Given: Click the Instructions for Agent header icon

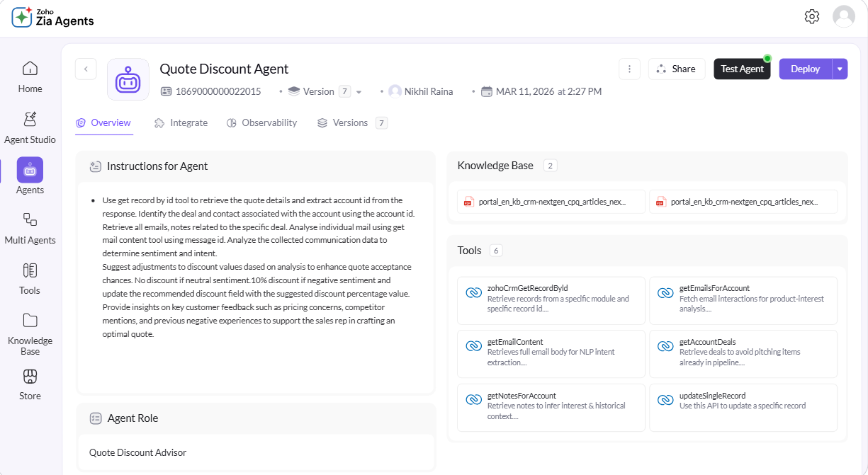Looking at the screenshot, I should tap(96, 166).
